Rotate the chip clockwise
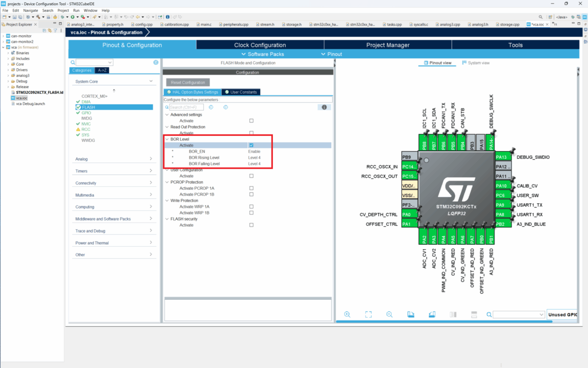This screenshot has height=368, width=588. coord(411,315)
